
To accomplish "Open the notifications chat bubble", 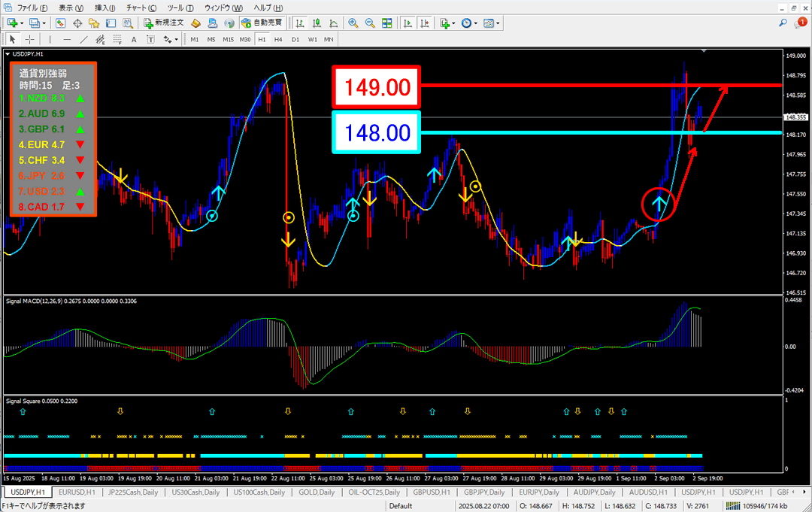I will 801,23.
